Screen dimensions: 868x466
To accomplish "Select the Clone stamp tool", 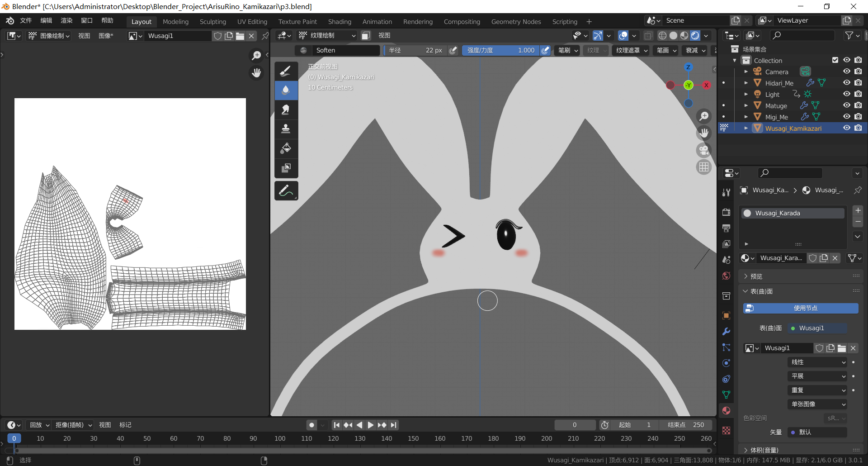I will point(286,129).
